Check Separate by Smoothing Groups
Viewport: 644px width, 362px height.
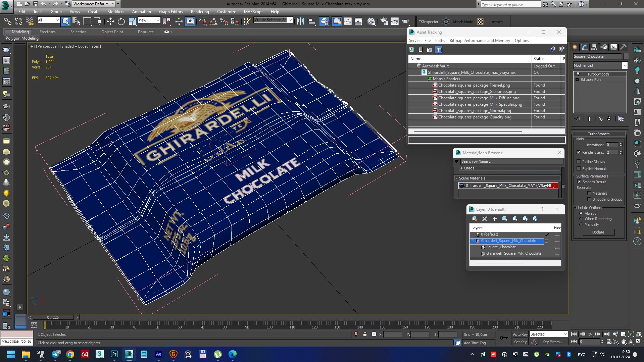(x=589, y=199)
